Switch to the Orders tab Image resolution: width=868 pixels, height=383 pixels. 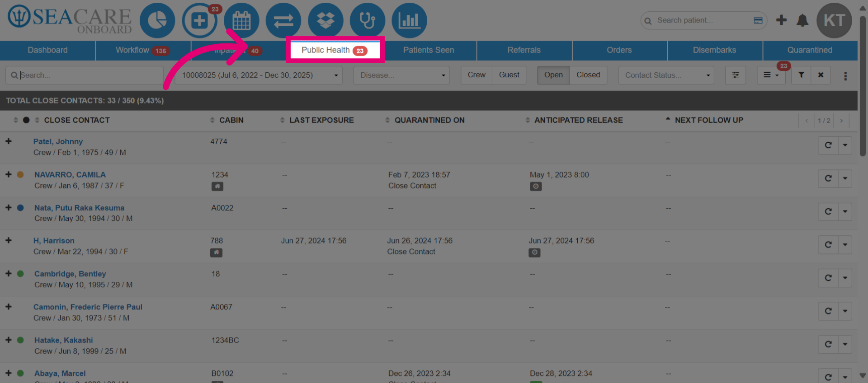pos(619,50)
